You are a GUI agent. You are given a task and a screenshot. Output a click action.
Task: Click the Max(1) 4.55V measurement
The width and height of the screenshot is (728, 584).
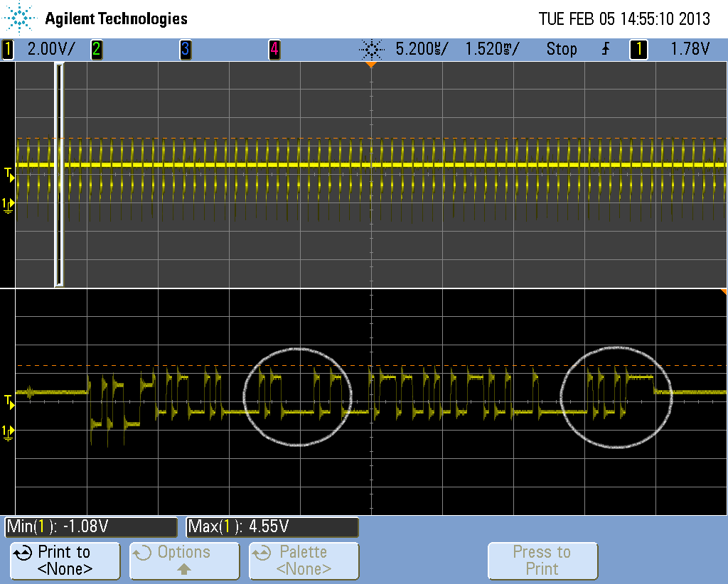click(272, 527)
